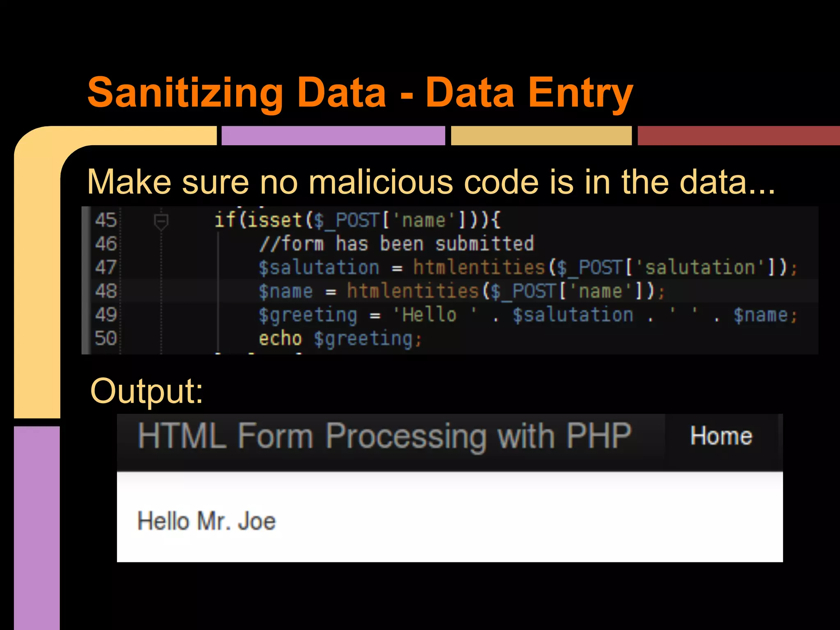Image resolution: width=840 pixels, height=630 pixels.
Task: Click the dark red bar at top right
Action: coord(738,135)
